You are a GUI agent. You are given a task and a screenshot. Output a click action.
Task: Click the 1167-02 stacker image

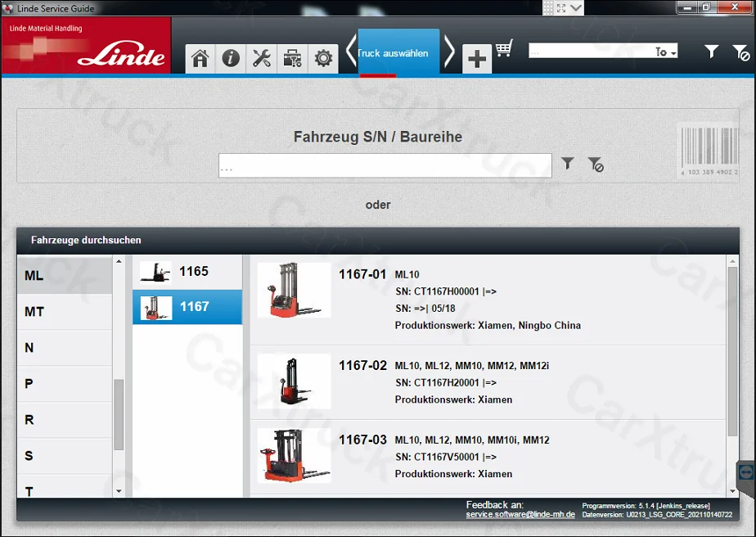click(x=294, y=381)
